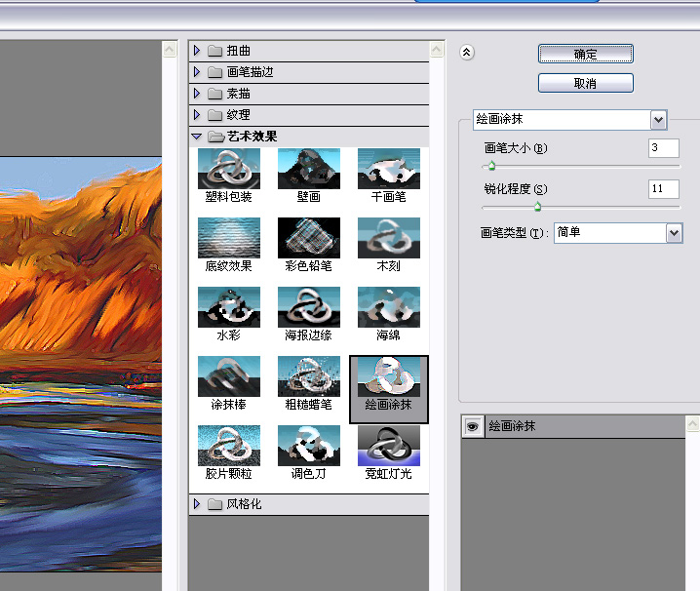Viewport: 700px width, 591px height.
Task: Expand the 画笔描边 filter folder
Action: 196,71
